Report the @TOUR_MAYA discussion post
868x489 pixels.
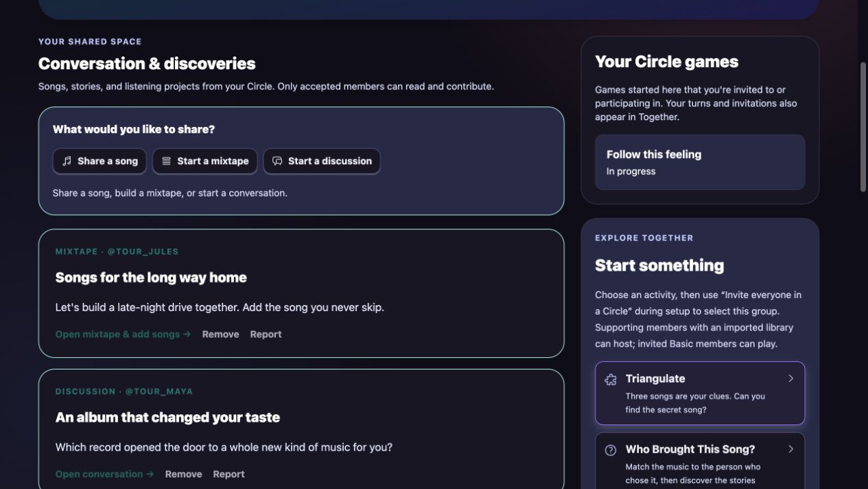coord(228,475)
